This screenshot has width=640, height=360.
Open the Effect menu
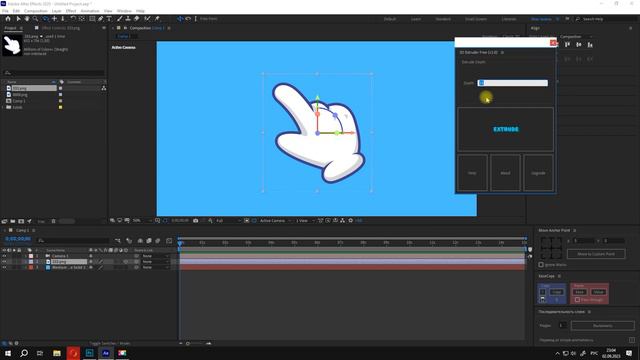pos(71,11)
